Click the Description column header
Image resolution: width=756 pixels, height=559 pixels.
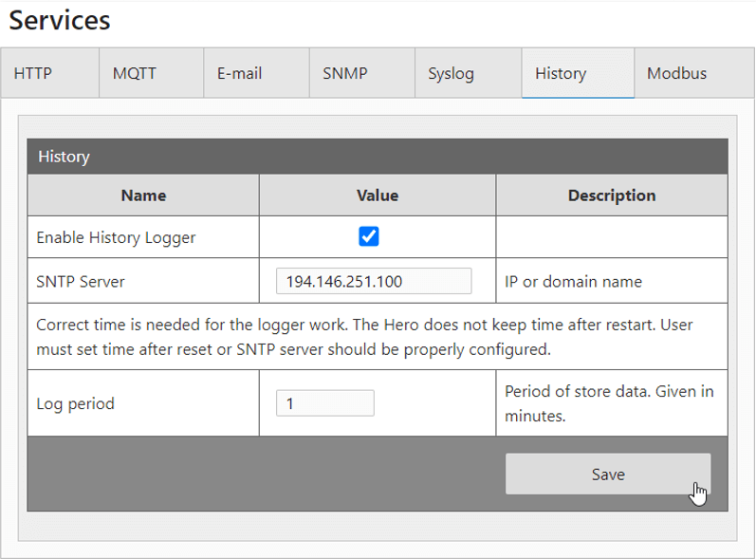tap(611, 196)
